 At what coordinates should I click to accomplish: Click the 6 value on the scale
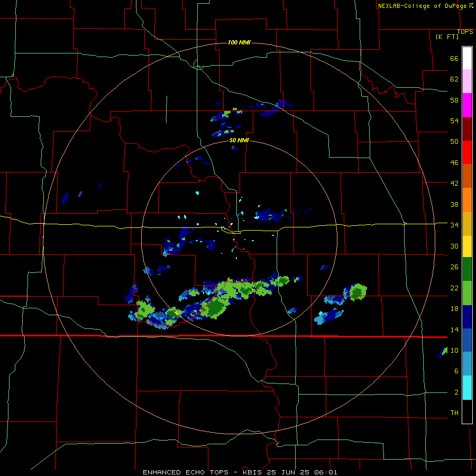click(x=456, y=371)
